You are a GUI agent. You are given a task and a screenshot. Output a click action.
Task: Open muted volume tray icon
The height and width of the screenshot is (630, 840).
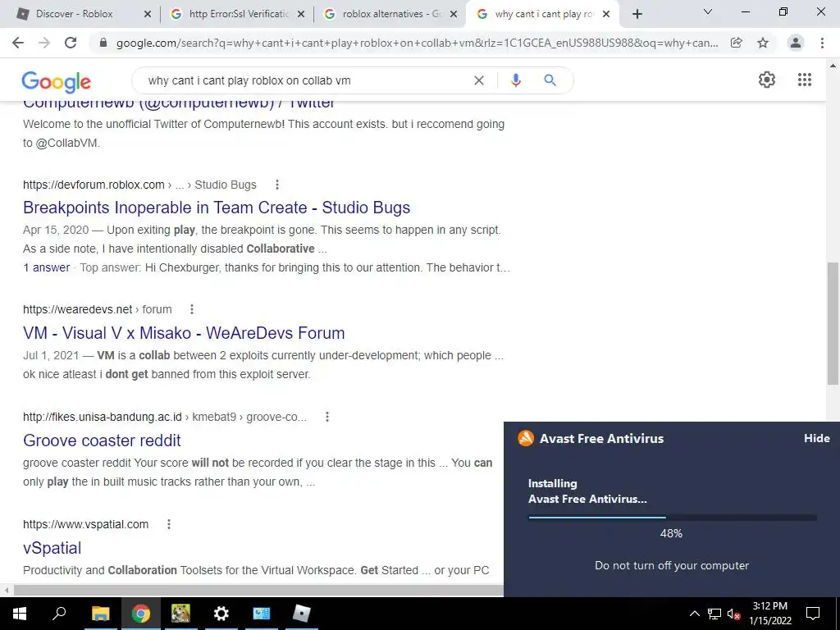[734, 614]
